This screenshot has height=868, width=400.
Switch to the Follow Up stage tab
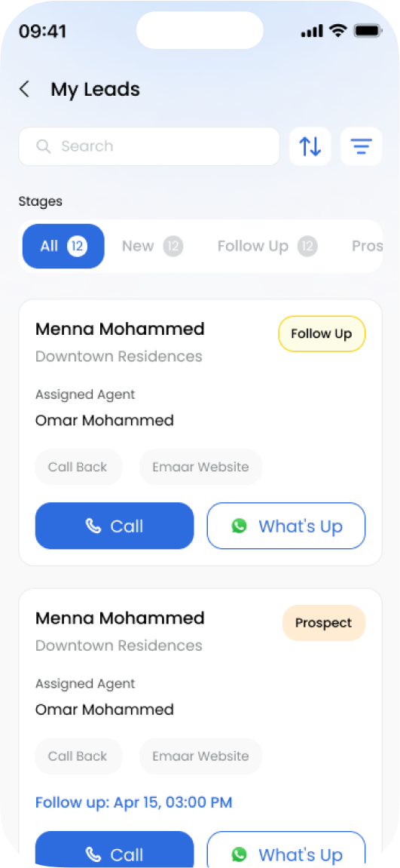pos(267,247)
